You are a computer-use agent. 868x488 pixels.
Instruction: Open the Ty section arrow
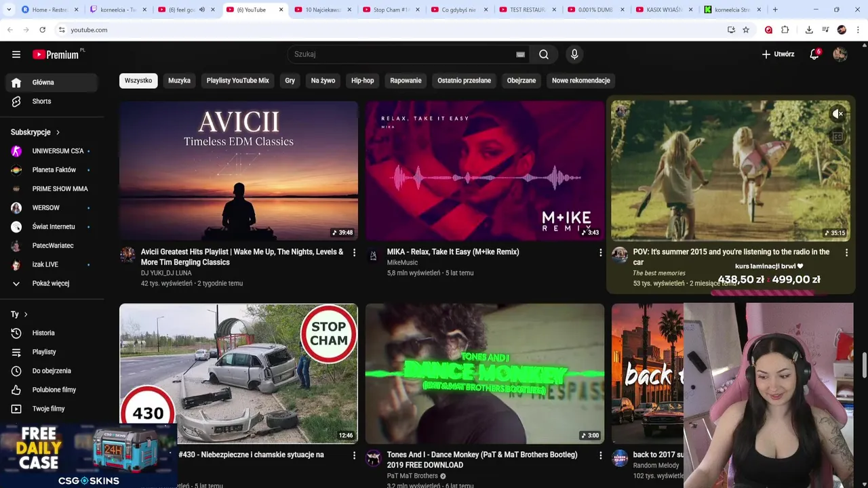(x=26, y=314)
